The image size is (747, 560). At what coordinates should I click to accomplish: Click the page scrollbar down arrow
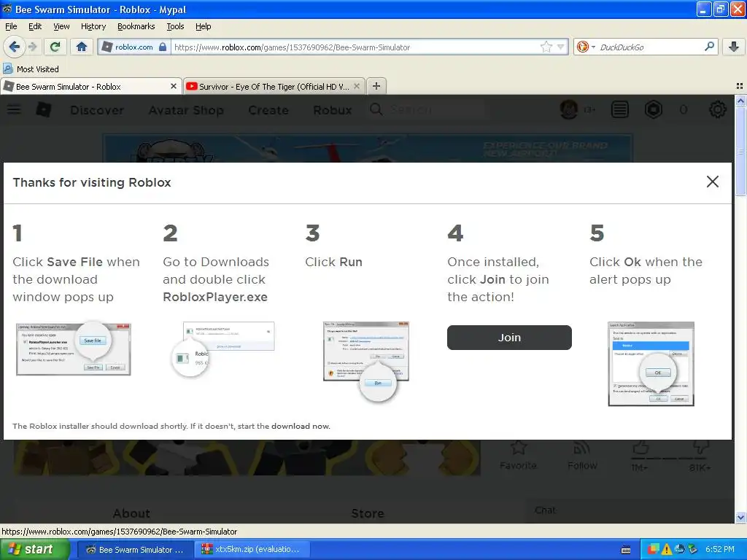coord(740,517)
